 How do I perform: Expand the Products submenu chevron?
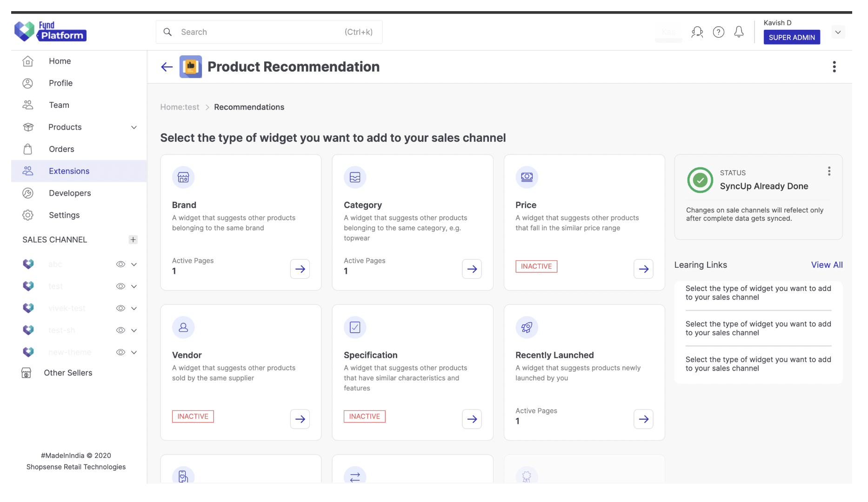click(x=134, y=127)
